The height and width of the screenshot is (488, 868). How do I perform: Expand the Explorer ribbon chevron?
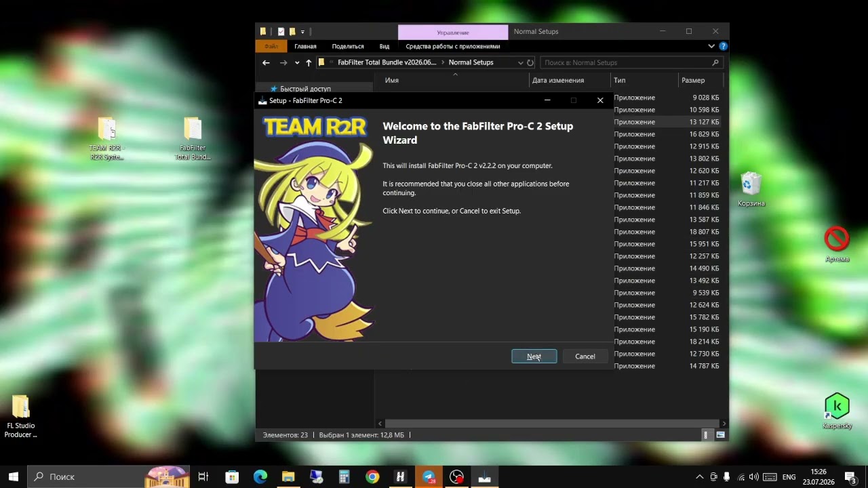click(711, 46)
